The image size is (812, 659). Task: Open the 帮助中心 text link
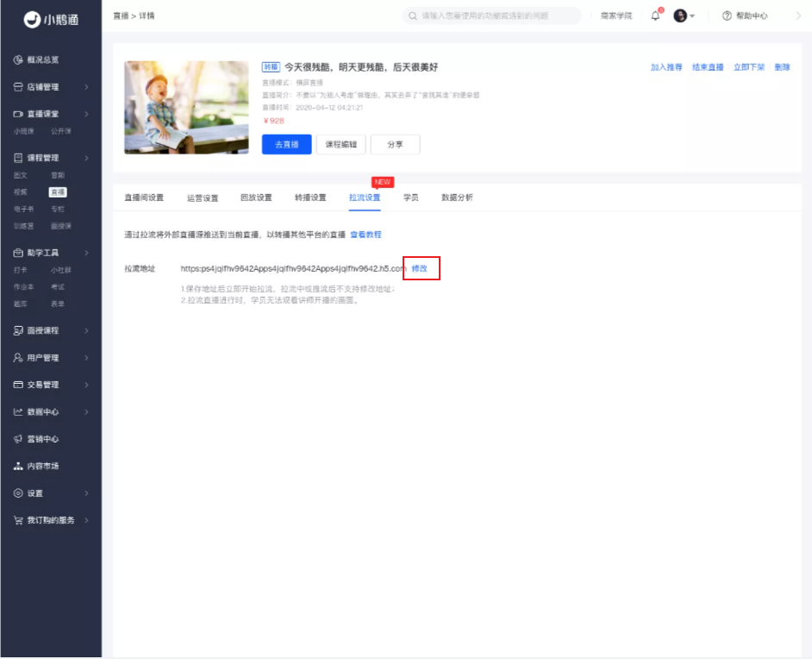click(x=752, y=16)
